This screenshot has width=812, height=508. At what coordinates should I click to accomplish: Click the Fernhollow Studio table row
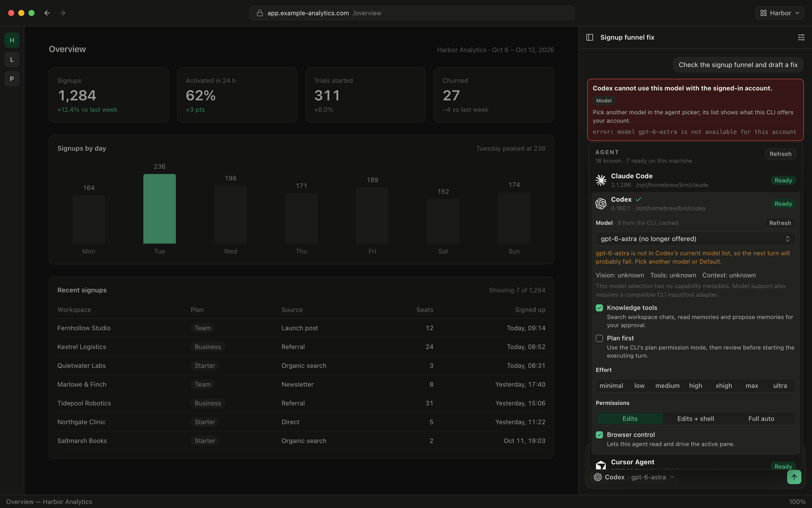301,328
